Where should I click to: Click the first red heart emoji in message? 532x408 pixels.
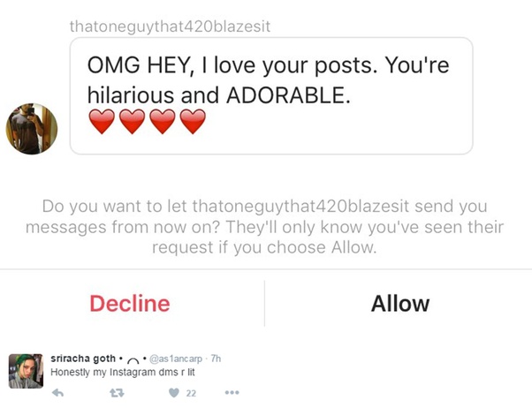102,121
